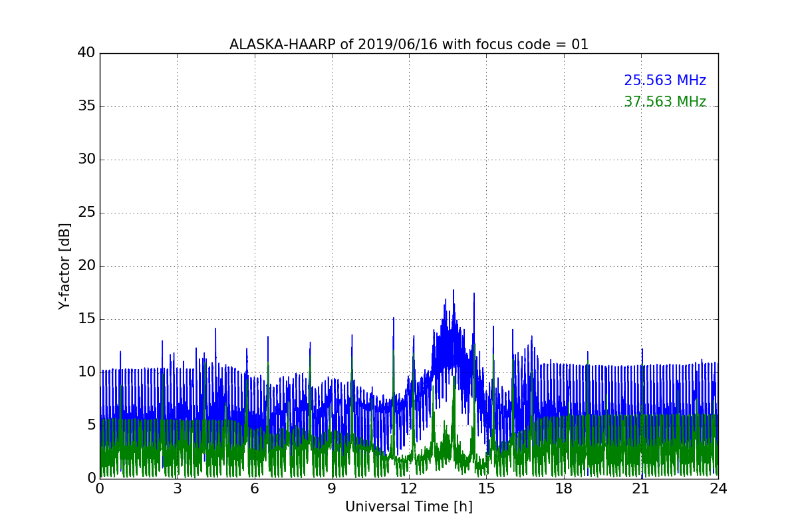Screen dimensions: 798x532
Task: Click the Y-factor [dB] axis label
Action: (65, 266)
